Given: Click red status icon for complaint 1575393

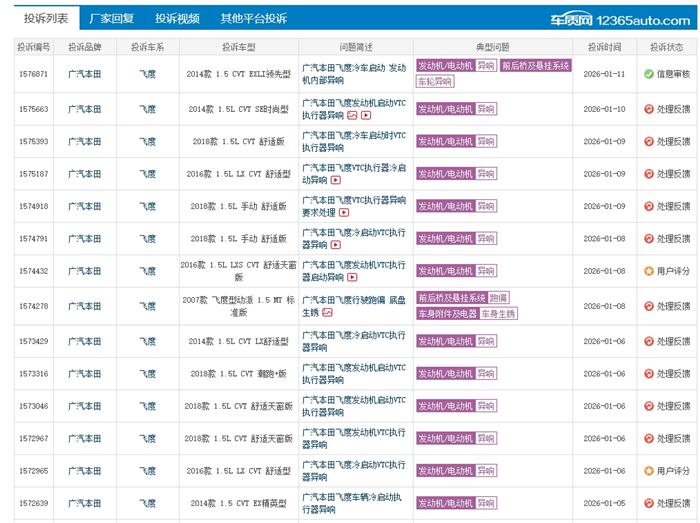Looking at the screenshot, I should 648,141.
